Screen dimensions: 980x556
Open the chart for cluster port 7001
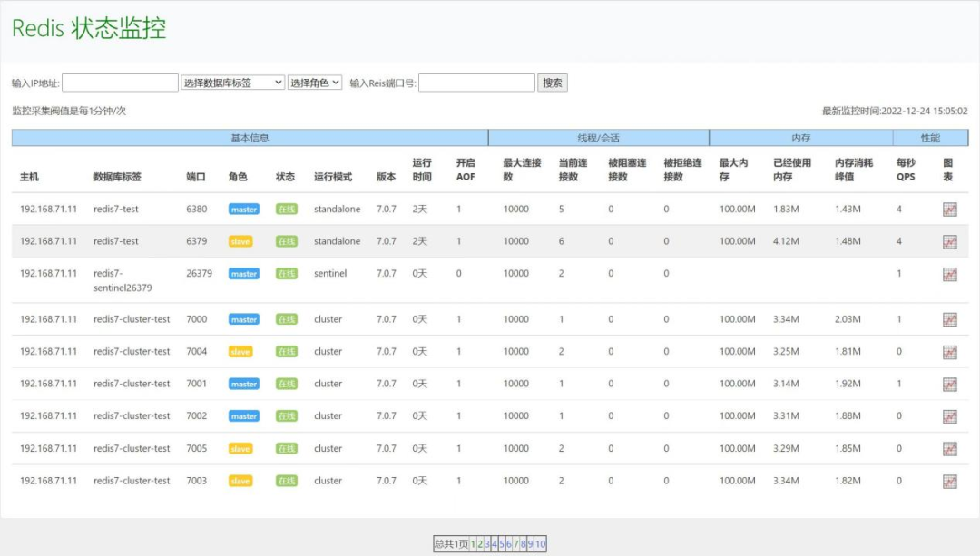point(951,384)
